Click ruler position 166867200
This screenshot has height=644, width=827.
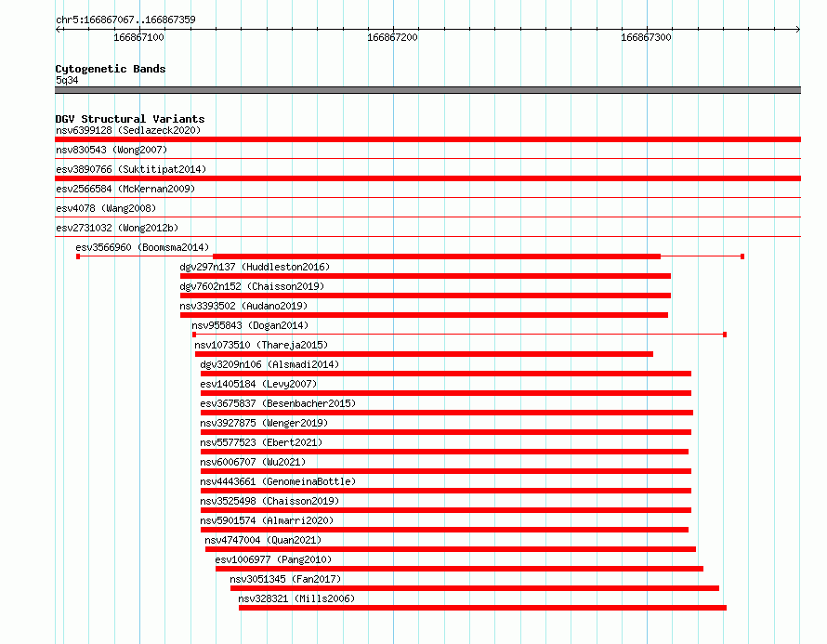point(392,37)
